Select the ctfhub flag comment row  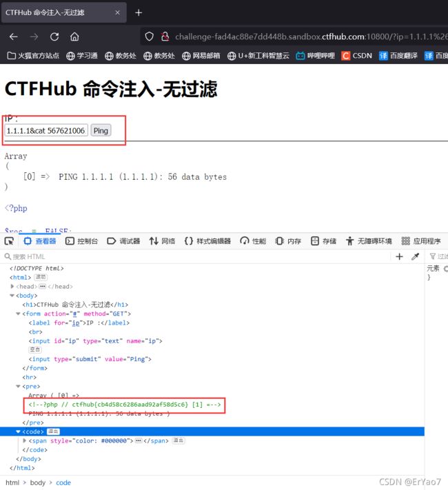pyautogui.click(x=125, y=405)
